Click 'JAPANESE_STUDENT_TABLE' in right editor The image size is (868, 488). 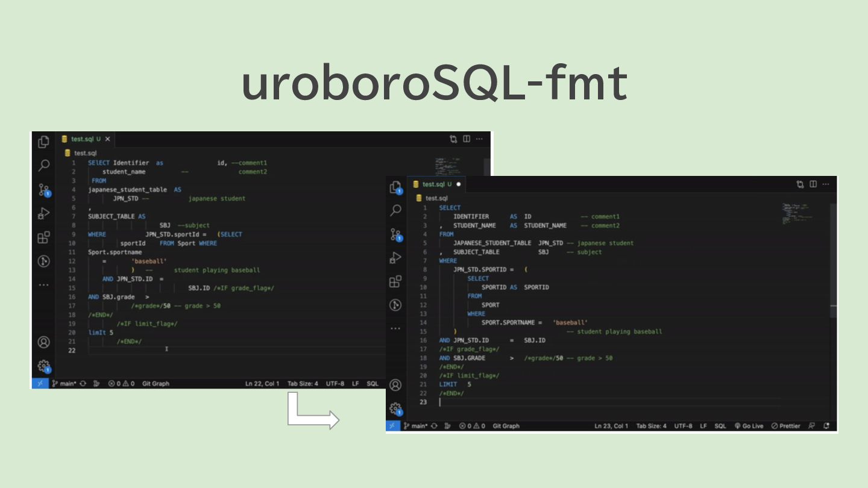[492, 243]
